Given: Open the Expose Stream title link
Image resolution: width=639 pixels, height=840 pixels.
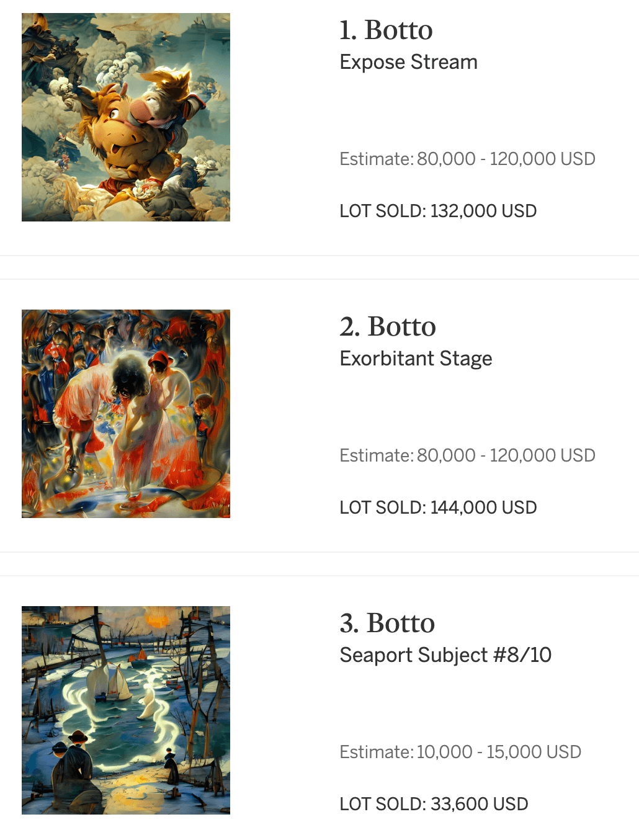Looking at the screenshot, I should (408, 62).
